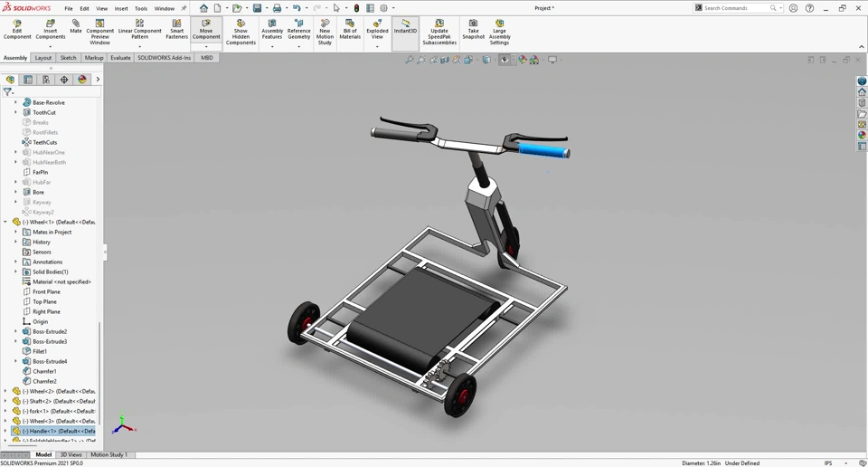Open Appearances tab in task pane

point(862,135)
